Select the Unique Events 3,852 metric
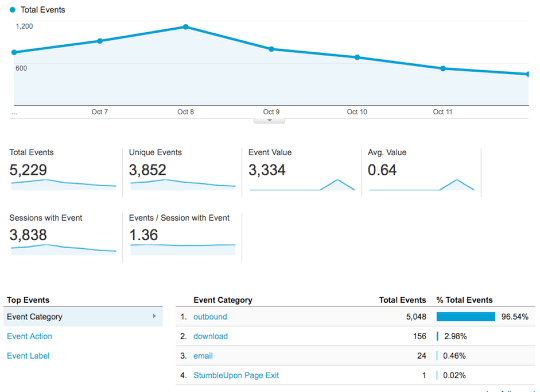This screenshot has width=540, height=392. (183, 172)
